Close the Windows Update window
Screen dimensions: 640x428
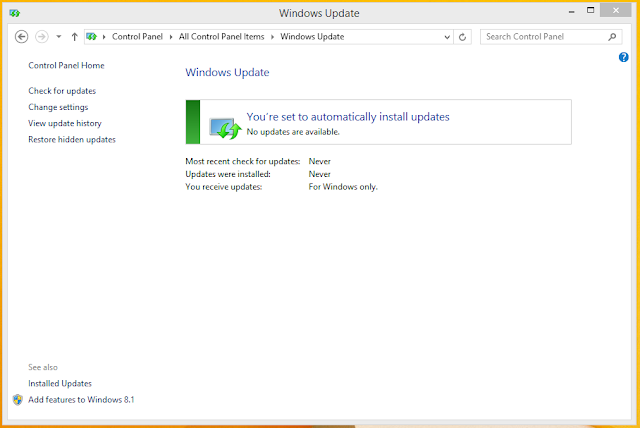[616, 10]
